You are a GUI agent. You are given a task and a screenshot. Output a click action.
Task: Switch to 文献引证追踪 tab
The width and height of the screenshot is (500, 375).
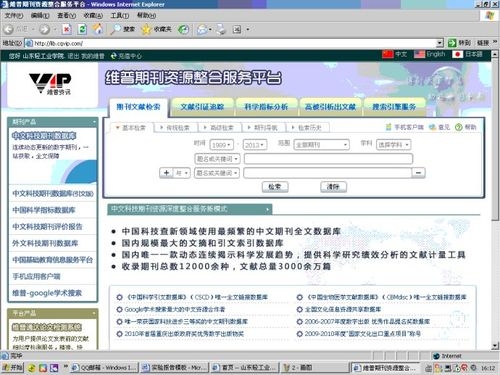[202, 107]
